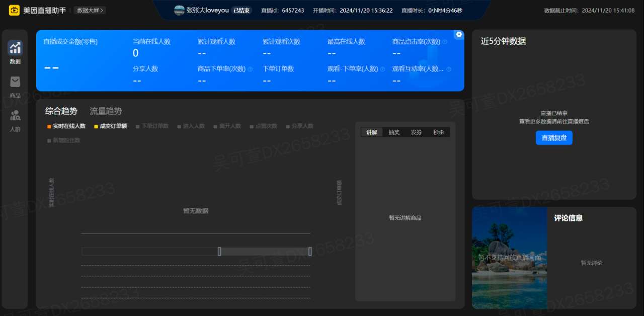Click the help icon beside 观看-下单率(人数)

[x=382, y=69]
